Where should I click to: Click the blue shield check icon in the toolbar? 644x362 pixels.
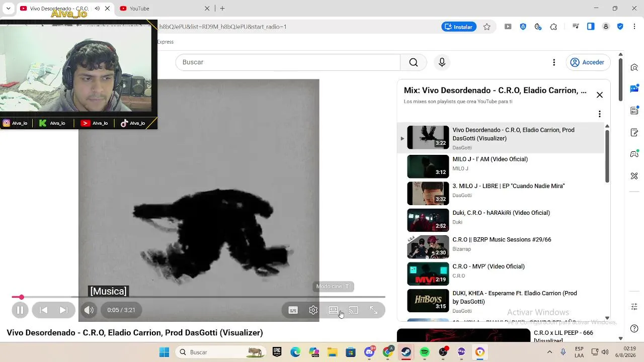pos(620,27)
